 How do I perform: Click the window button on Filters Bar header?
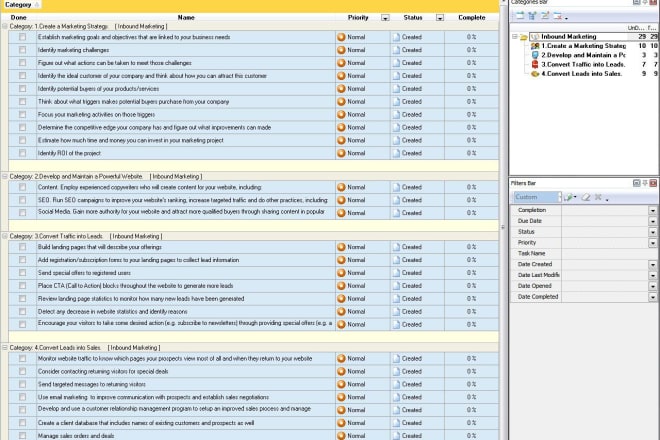pyautogui.click(x=636, y=183)
